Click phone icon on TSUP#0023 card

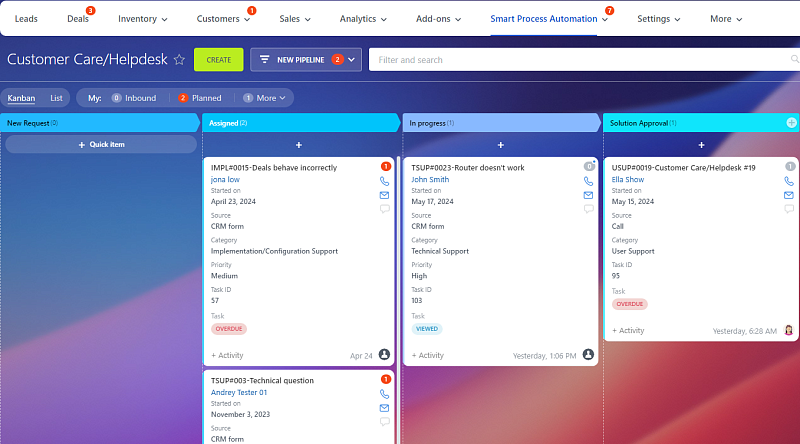coord(588,181)
